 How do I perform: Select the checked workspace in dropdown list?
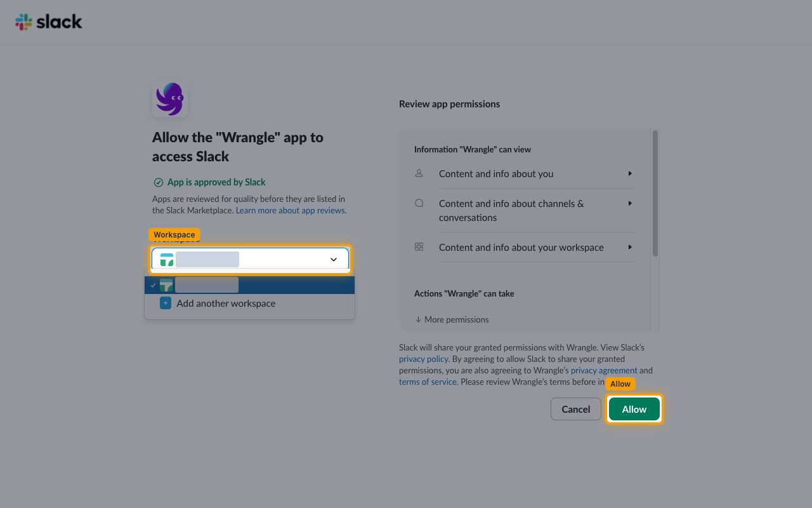click(x=249, y=285)
